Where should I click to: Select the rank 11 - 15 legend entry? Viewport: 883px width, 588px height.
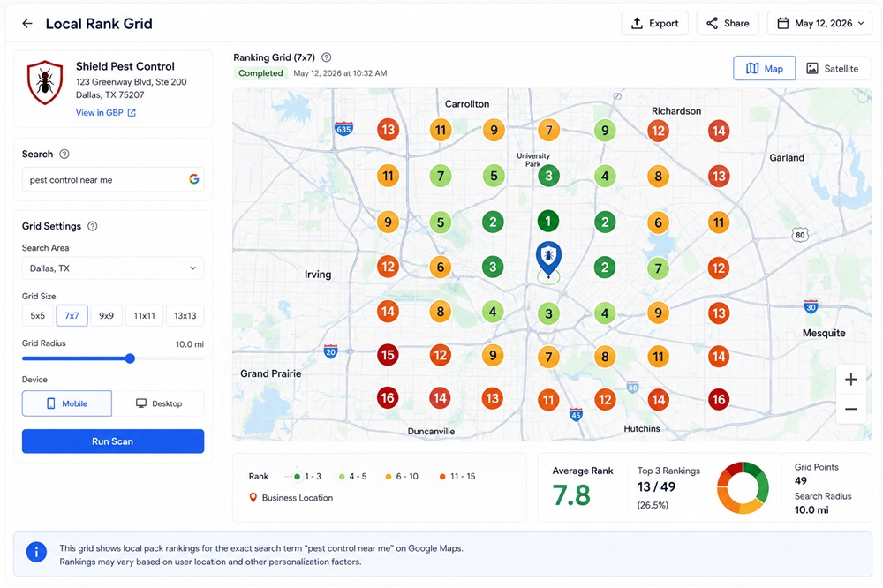coord(457,477)
